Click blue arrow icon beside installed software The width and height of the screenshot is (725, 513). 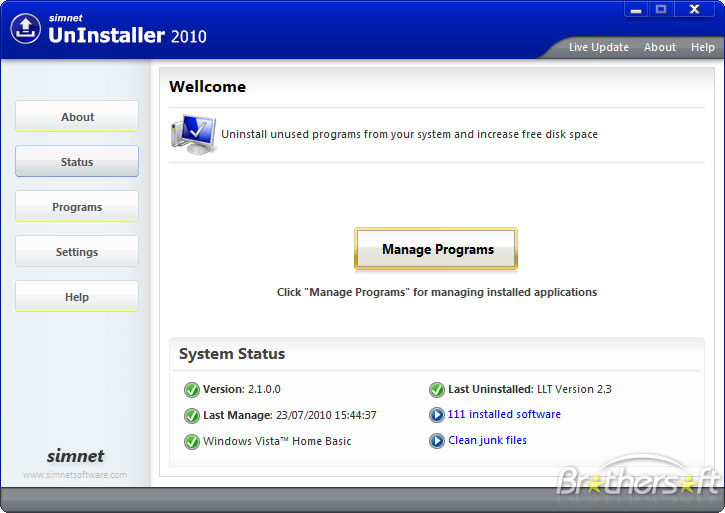[x=436, y=414]
